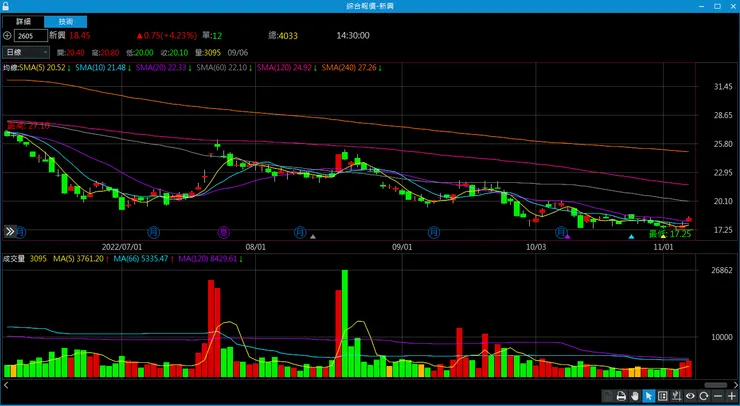Click the chart indicator settings icon
Viewport: 740px width, 406px height.
(x=676, y=396)
